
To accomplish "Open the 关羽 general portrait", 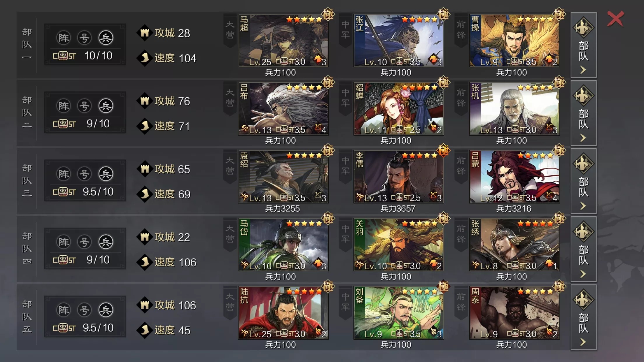I will point(399,245).
